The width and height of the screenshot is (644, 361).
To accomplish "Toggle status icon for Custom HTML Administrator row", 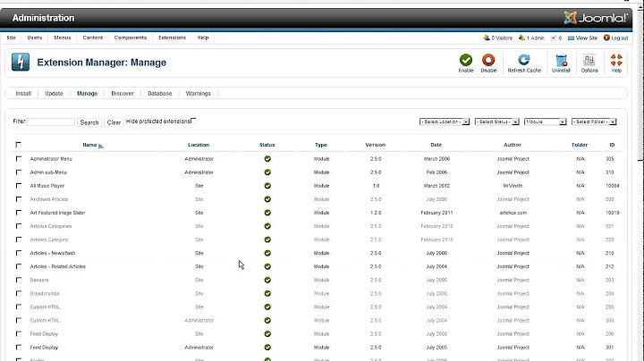I will (x=267, y=321).
